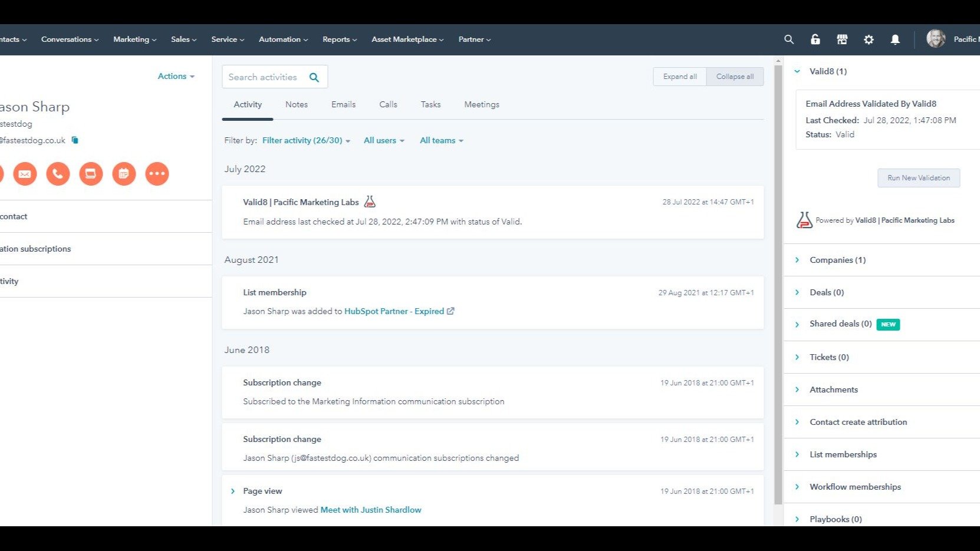This screenshot has height=551, width=980.
Task: Open settings gear icon
Action: point(869,39)
